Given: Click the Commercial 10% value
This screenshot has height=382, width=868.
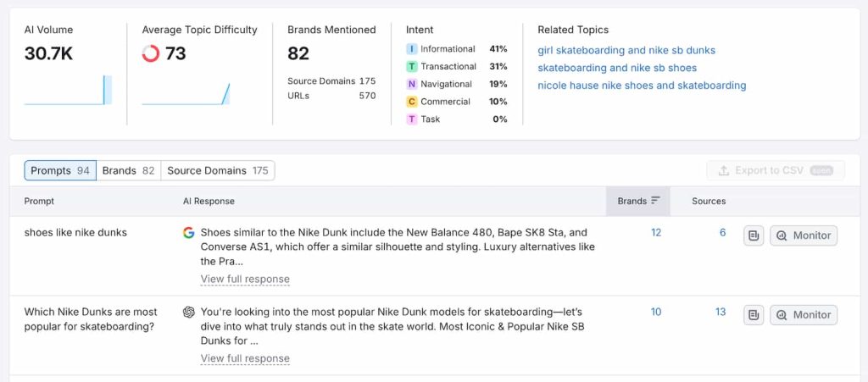Looking at the screenshot, I should [x=498, y=102].
